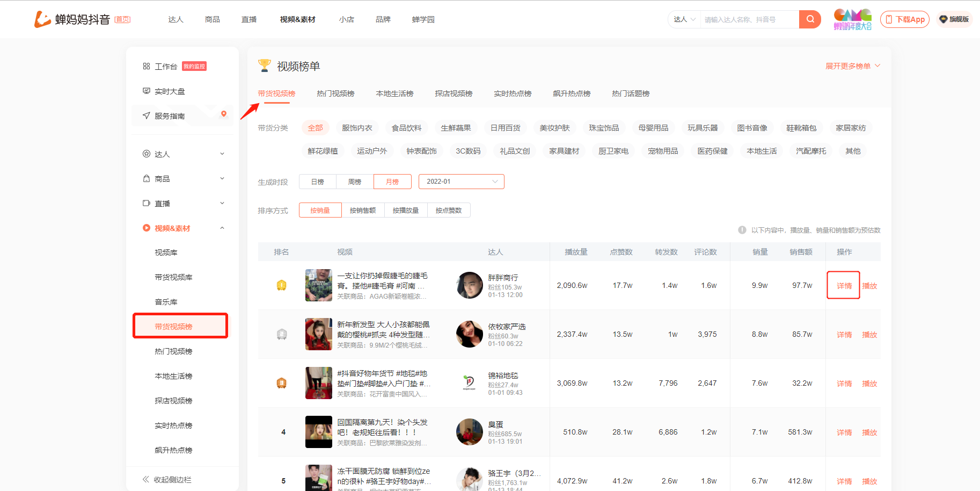Select the 月榜 time period option
Image resolution: width=980 pixels, height=491 pixels.
[x=392, y=182]
